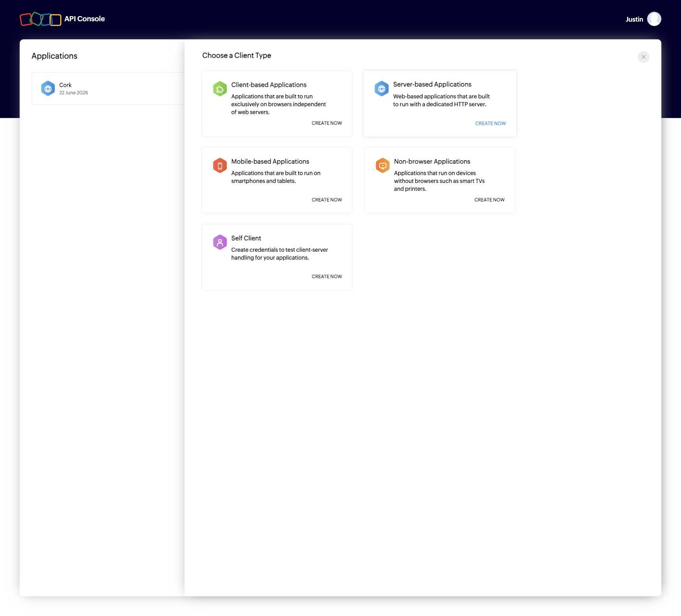The width and height of the screenshot is (681, 616).
Task: Click the Client-based description about browsers
Action: coord(279,104)
